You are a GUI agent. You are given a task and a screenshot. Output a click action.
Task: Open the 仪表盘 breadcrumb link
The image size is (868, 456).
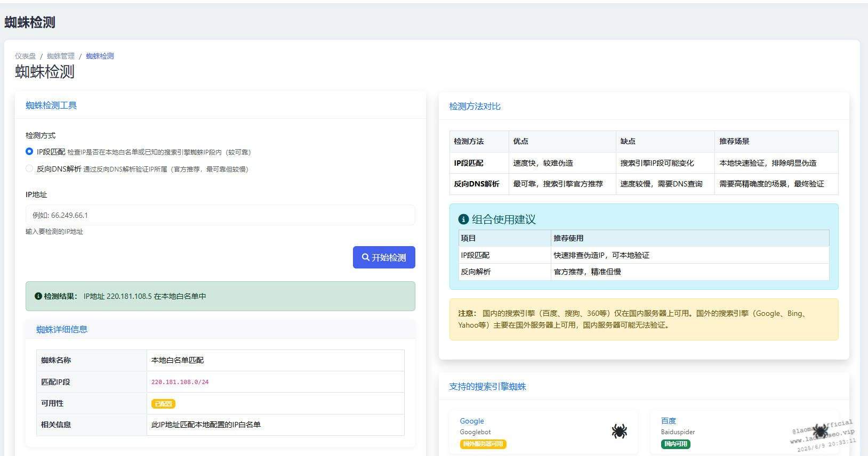25,56
